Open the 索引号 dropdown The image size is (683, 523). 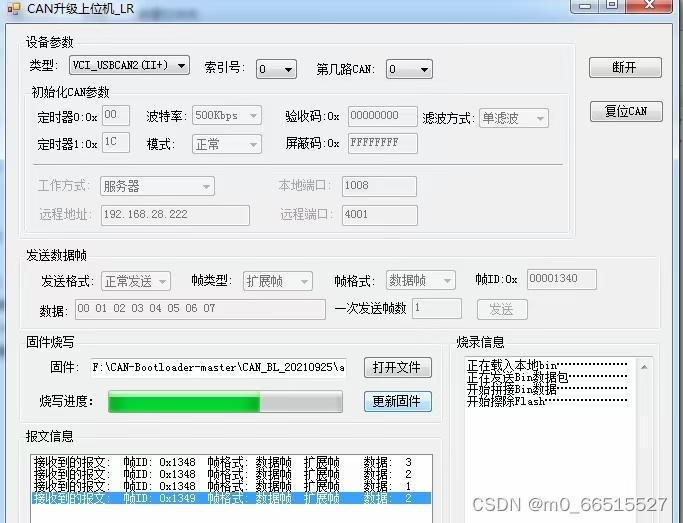point(276,69)
